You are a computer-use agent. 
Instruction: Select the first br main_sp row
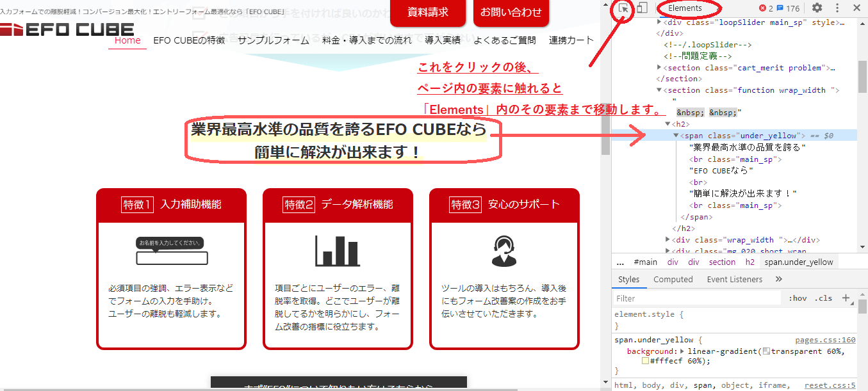[735, 159]
